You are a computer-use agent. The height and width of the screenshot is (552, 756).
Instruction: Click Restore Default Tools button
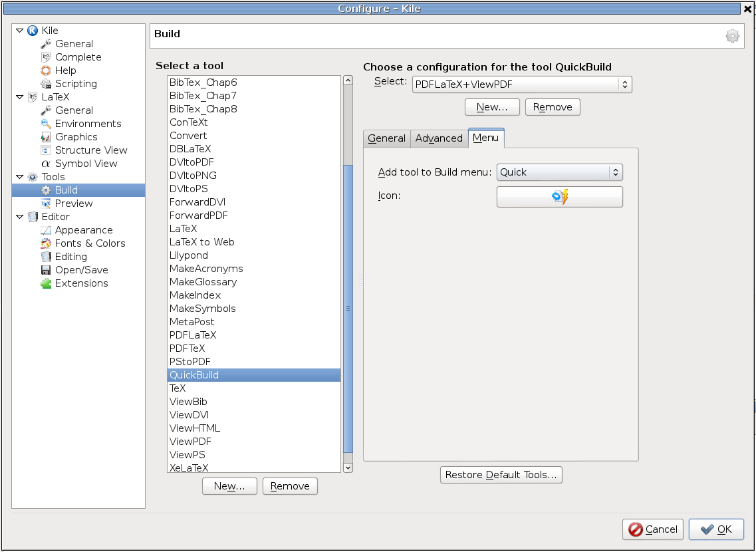click(501, 475)
